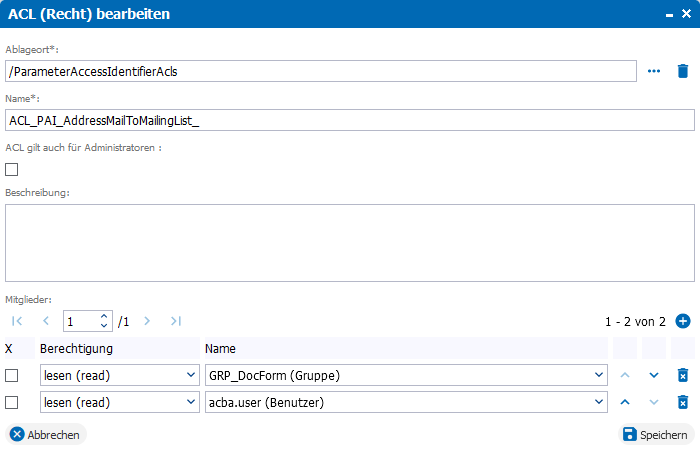Move GRP_DocForm row down
Screen dimensions: 700x472
pyautogui.click(x=654, y=375)
